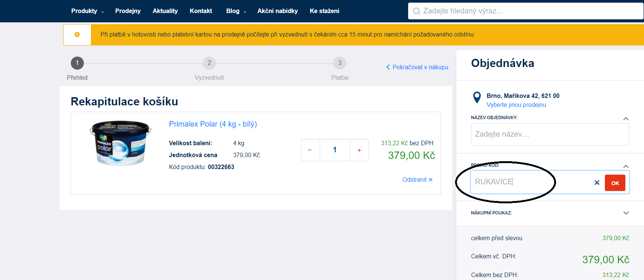Click the map pin location icon
The height and width of the screenshot is (280, 644).
(x=477, y=98)
